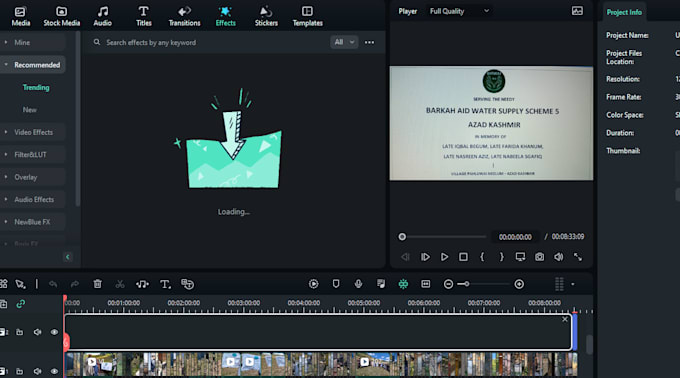Hide video track 1 with eye icon
680x378 pixels.
[54, 371]
